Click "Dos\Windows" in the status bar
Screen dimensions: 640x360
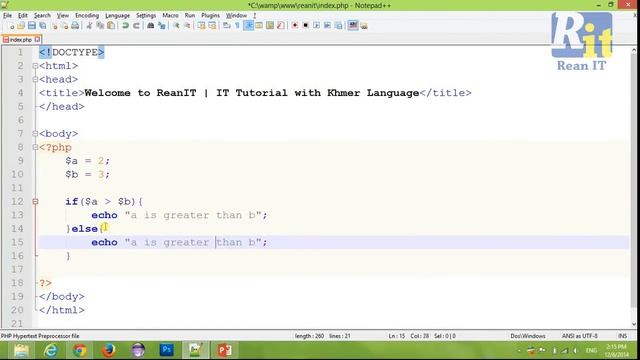[x=528, y=336]
